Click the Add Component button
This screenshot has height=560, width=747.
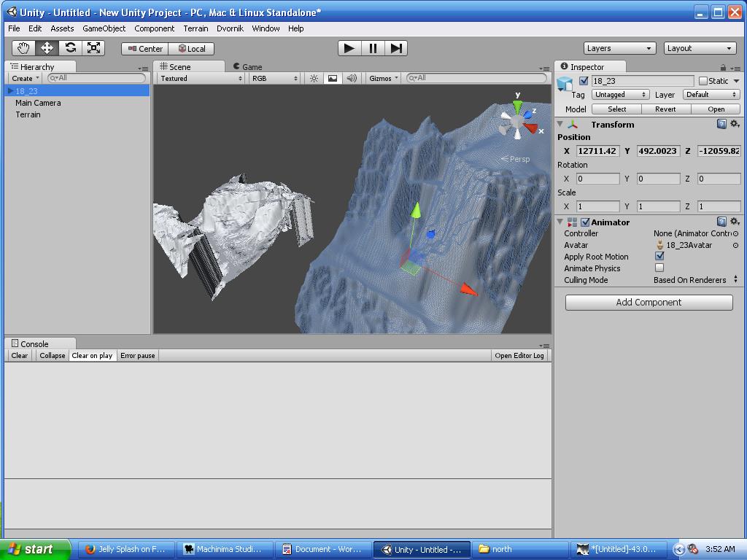(x=648, y=302)
